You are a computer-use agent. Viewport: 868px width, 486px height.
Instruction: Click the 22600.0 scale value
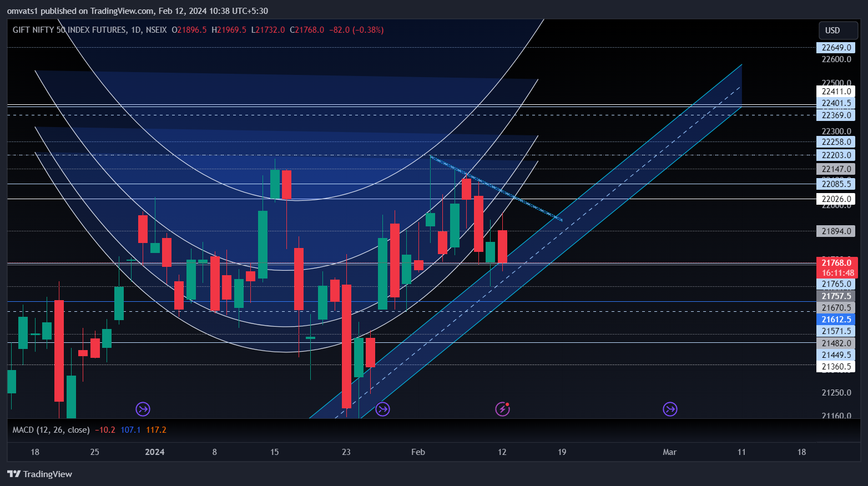[x=836, y=59]
